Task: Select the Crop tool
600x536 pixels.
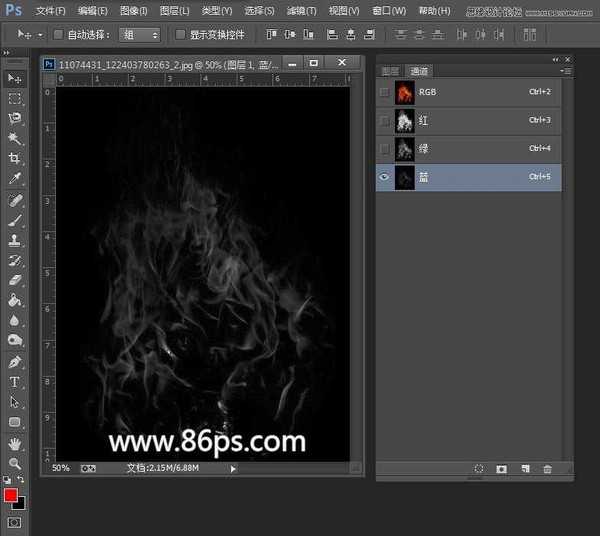Action: 14,158
